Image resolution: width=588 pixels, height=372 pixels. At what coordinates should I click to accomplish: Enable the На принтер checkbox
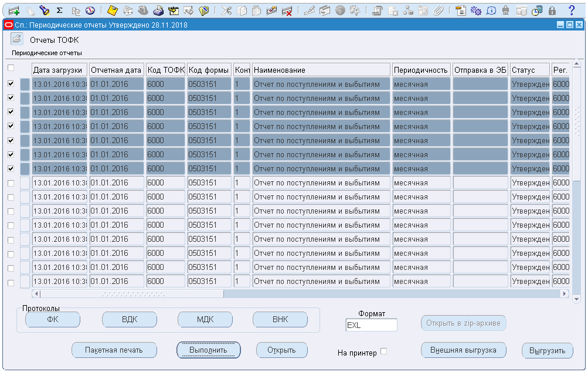tap(384, 351)
